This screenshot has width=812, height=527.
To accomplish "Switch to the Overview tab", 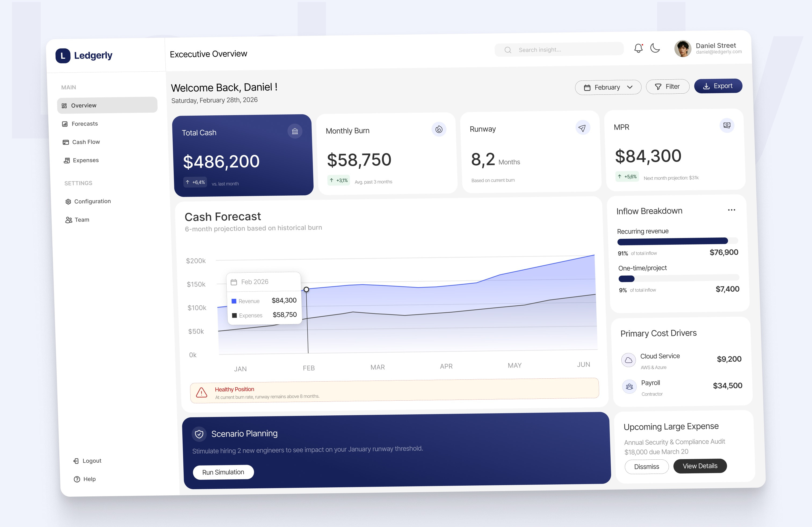I will pyautogui.click(x=84, y=105).
